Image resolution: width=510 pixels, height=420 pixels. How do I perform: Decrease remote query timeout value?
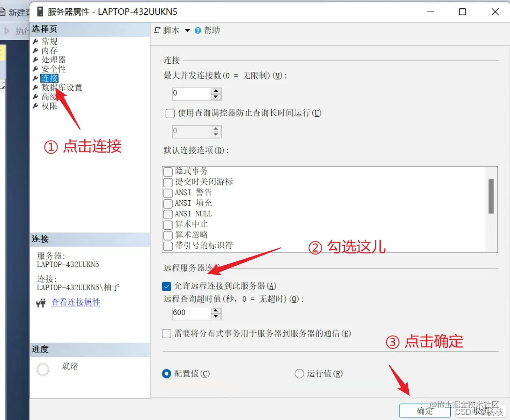tap(216, 316)
